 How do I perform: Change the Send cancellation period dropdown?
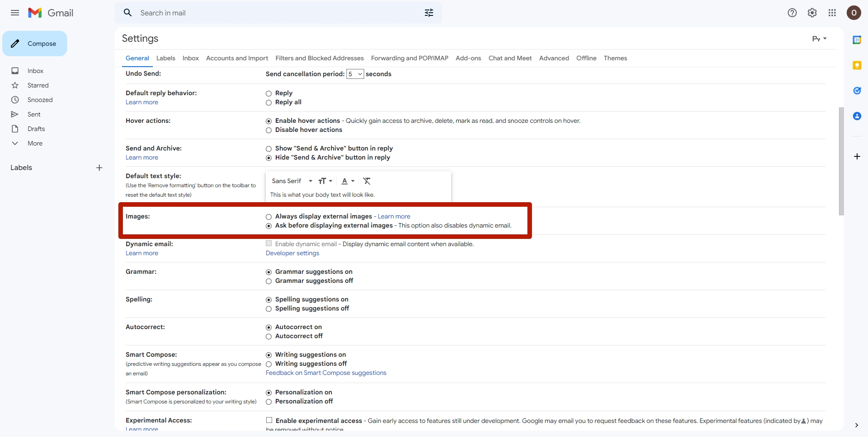pos(355,74)
